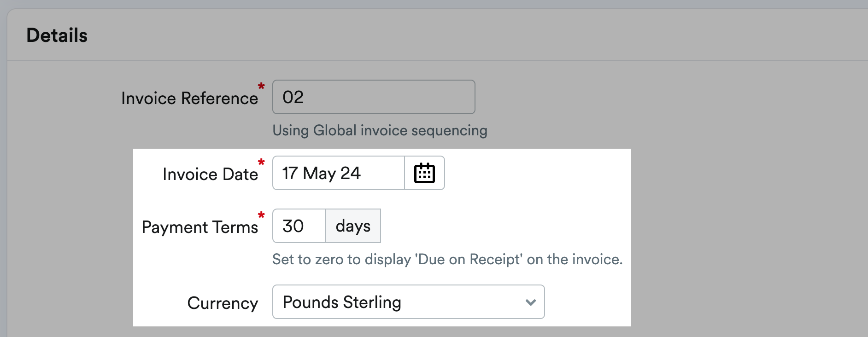Open the Invoice Date calendar picker
Image resolution: width=868 pixels, height=337 pixels.
(424, 173)
